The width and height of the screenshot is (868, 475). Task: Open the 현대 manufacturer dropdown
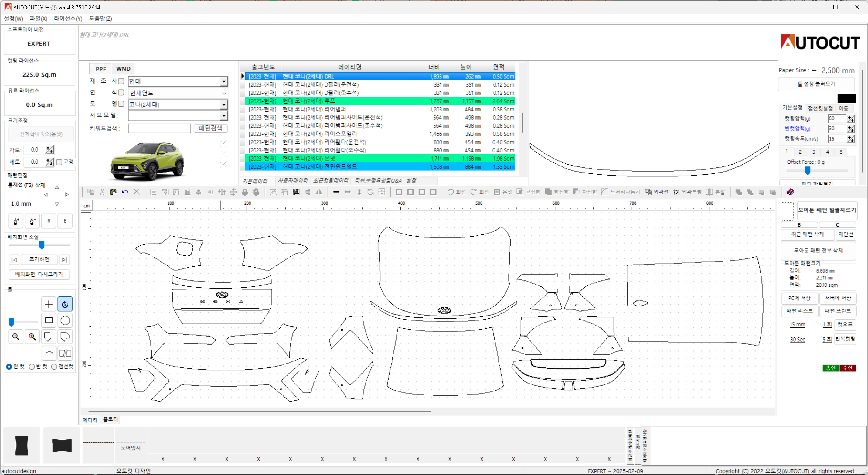(224, 81)
